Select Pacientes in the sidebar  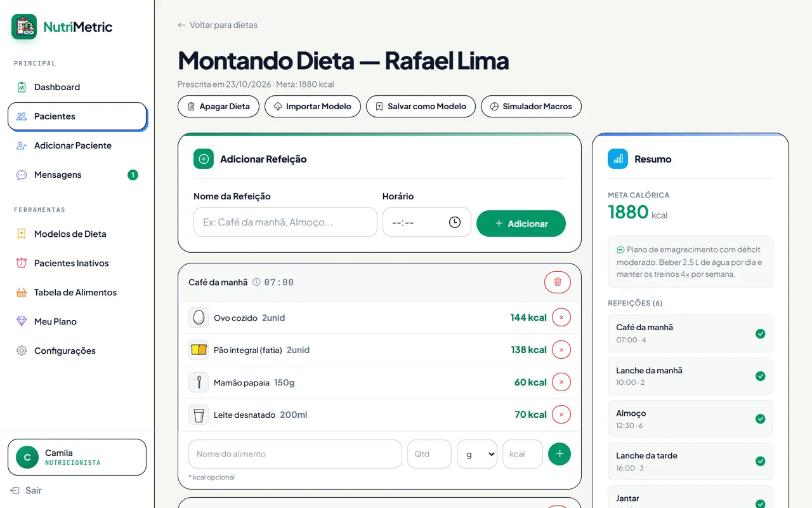[77, 116]
